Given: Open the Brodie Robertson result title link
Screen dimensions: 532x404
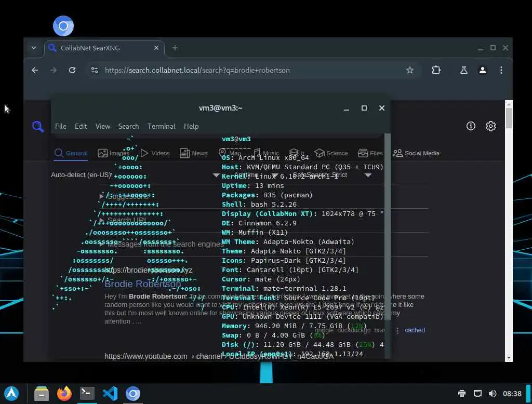Looking at the screenshot, I should pyautogui.click(x=142, y=284).
